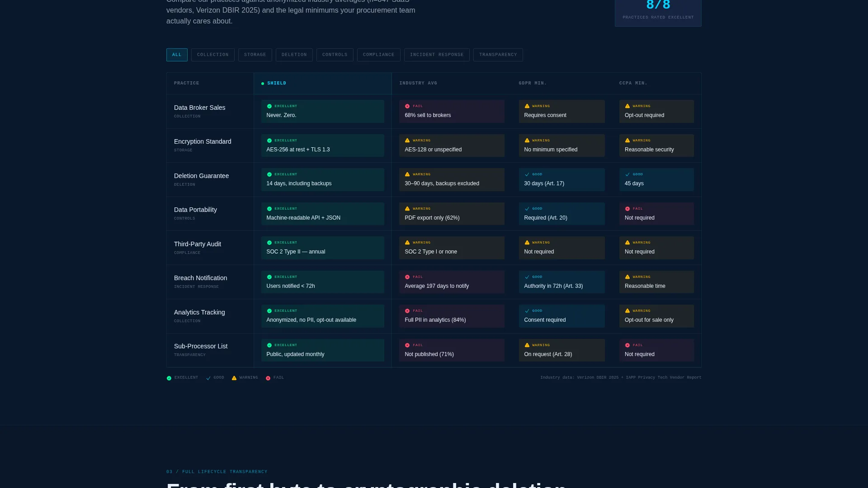Filter by CONTROLS category
Viewport: 868px width, 488px height.
click(335, 55)
